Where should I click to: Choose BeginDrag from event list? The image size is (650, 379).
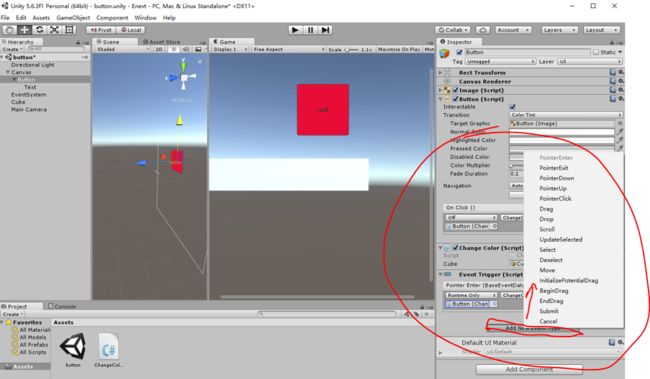[553, 291]
